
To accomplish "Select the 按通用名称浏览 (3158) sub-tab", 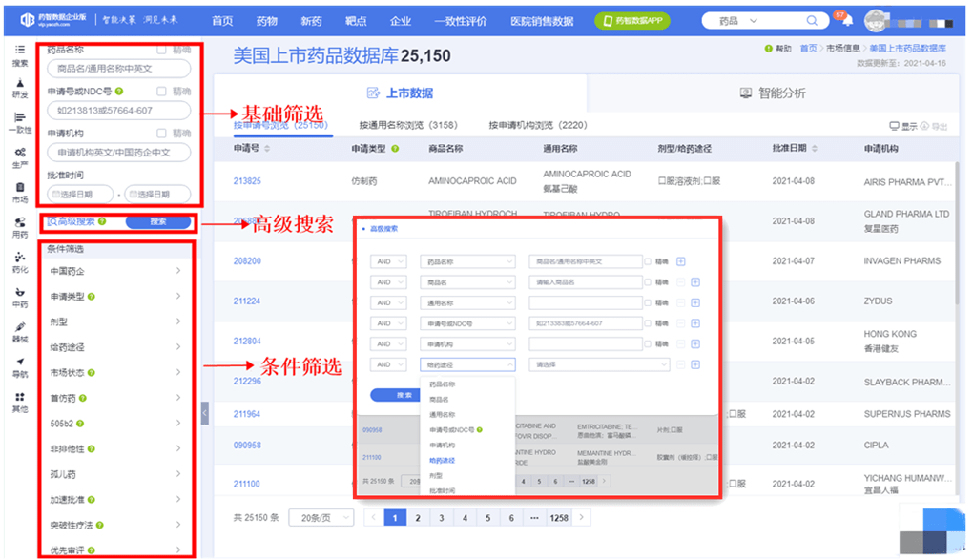I will [408, 125].
